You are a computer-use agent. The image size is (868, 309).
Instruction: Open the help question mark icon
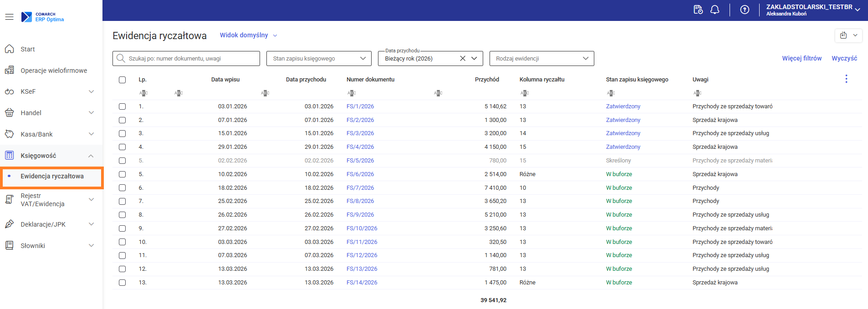745,10
